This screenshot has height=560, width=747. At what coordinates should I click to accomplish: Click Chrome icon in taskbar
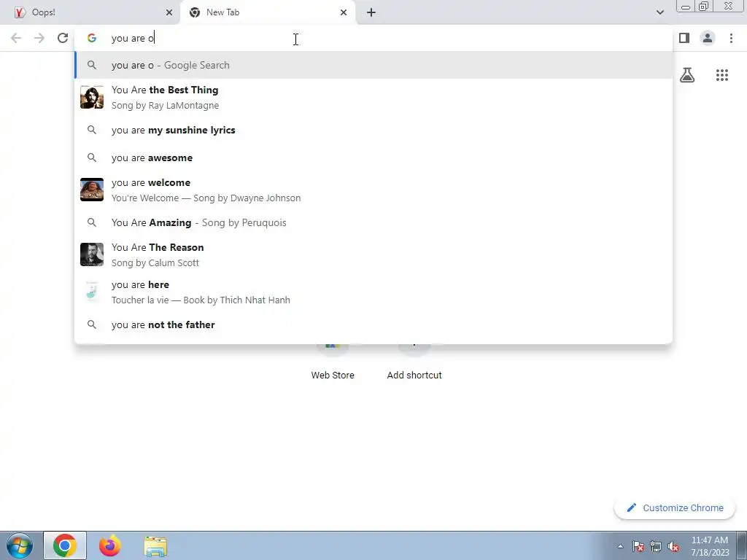(65, 545)
